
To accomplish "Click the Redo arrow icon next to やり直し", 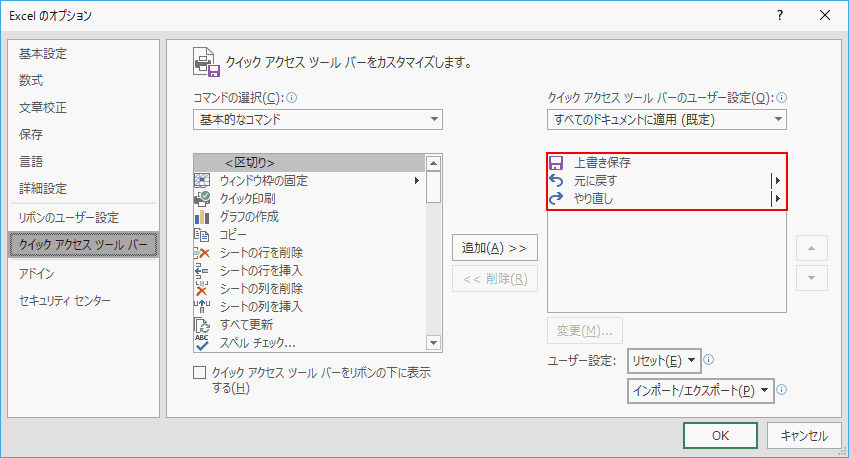I will [x=556, y=199].
